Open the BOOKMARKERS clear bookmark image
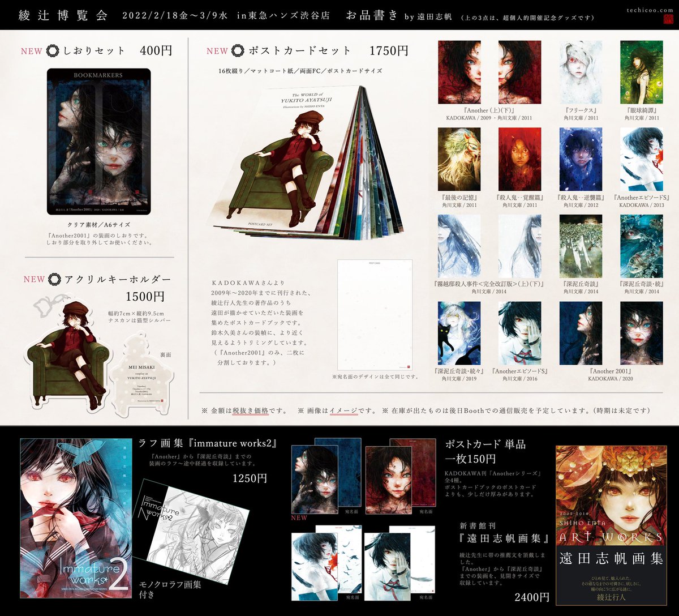Viewport: 679px width, 616px height. point(99,141)
